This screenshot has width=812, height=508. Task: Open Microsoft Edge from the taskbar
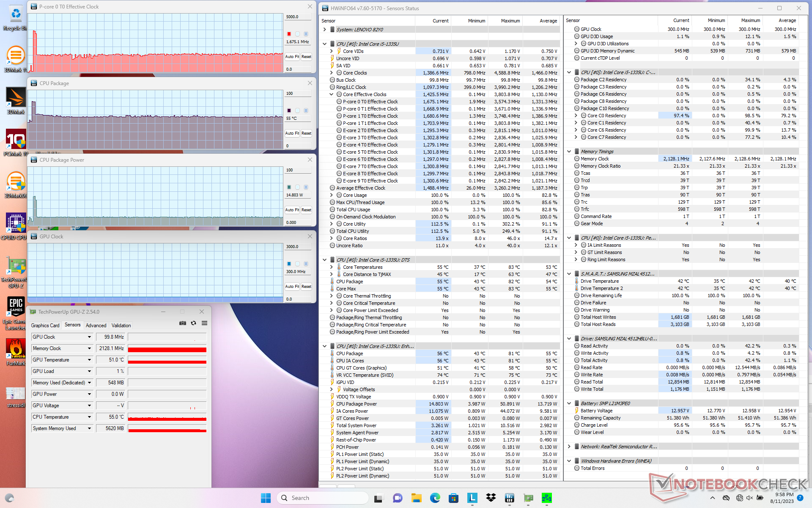[x=435, y=498]
